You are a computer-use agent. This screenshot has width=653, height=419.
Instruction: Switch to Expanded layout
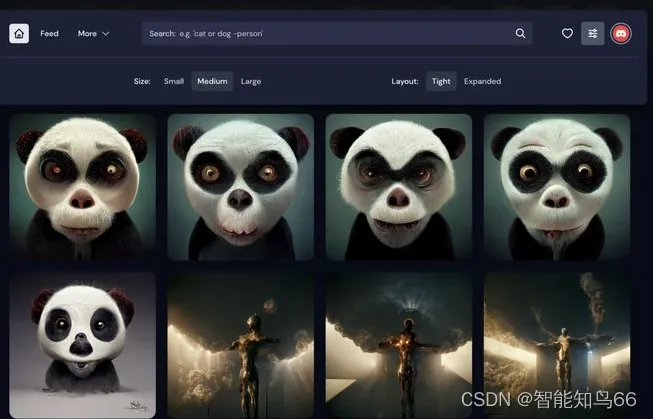pos(482,81)
